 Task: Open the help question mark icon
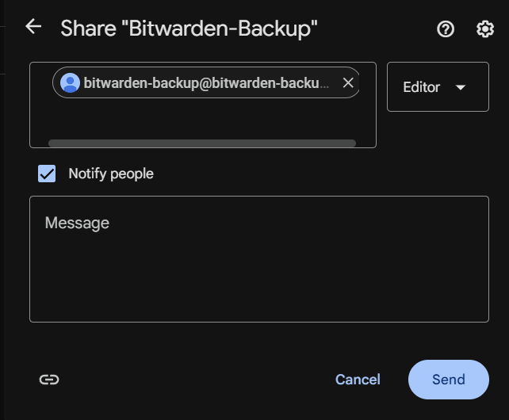tap(446, 29)
